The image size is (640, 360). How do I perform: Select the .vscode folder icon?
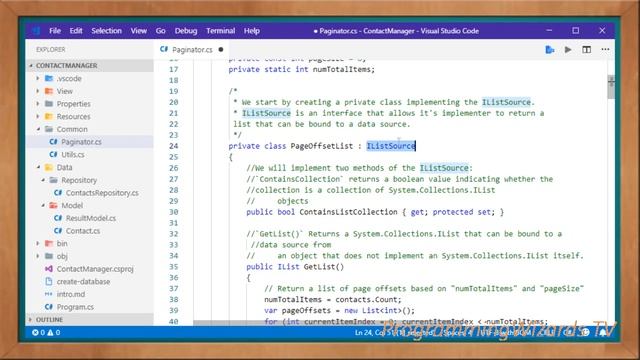click(x=49, y=78)
